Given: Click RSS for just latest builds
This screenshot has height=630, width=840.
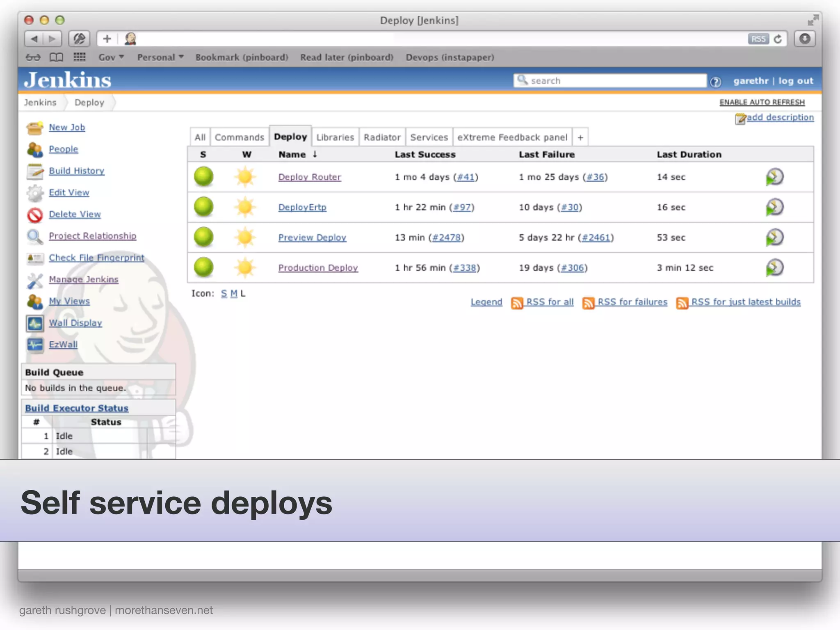Looking at the screenshot, I should 746,302.
